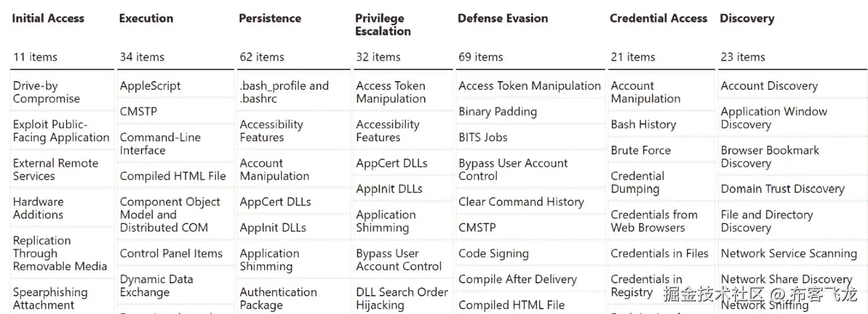Click Clear Command History link
868x314 pixels.
(521, 202)
